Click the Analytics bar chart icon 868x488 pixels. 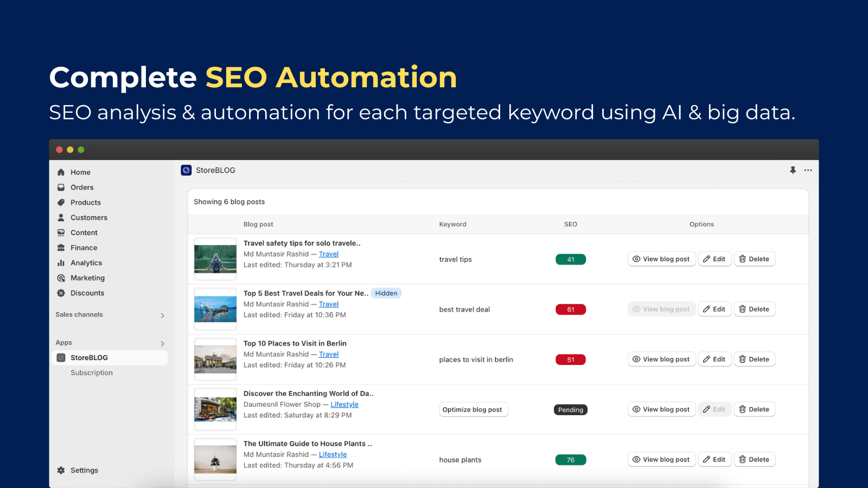tap(61, 263)
